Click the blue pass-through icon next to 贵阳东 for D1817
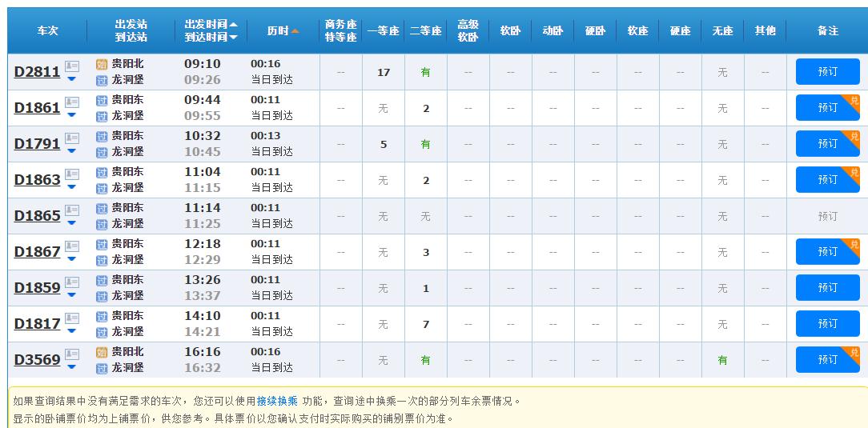This screenshot has width=868, height=428. coord(102,316)
